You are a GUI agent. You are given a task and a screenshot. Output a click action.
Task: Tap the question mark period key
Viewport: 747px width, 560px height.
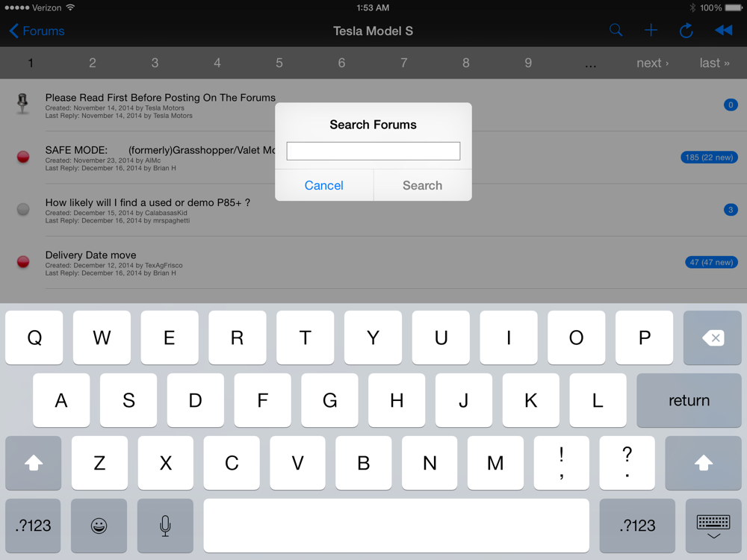click(627, 463)
